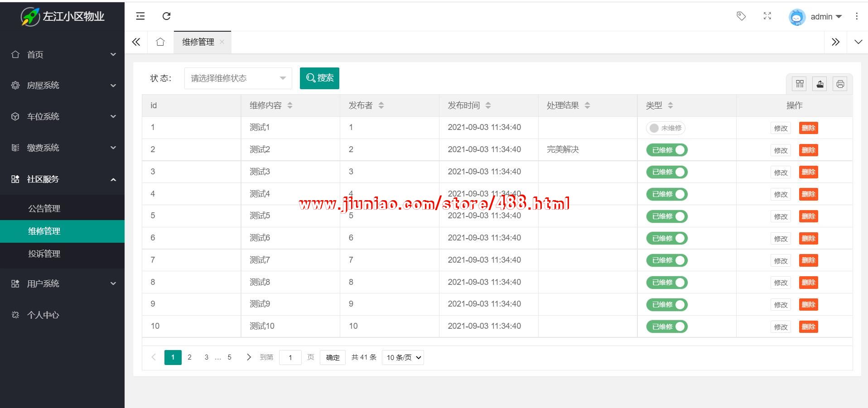The width and height of the screenshot is (868, 408).
Task: Click 修改 for row 测试1
Action: 781,128
